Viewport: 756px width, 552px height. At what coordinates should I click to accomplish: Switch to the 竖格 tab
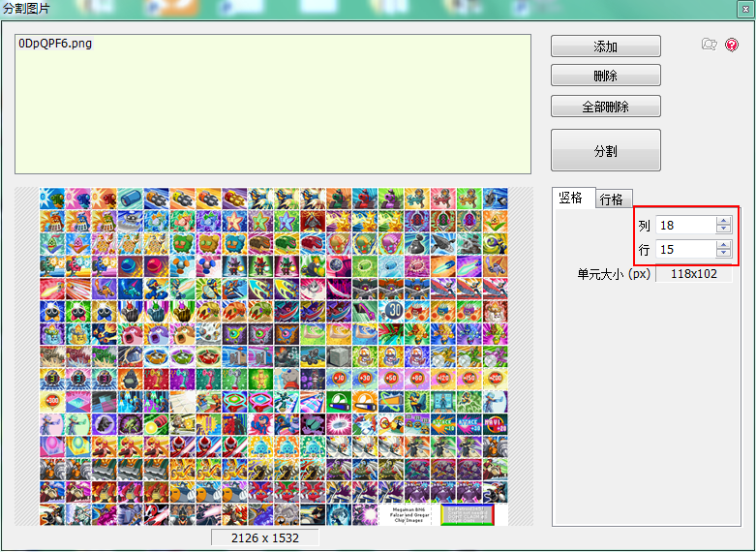[573, 198]
